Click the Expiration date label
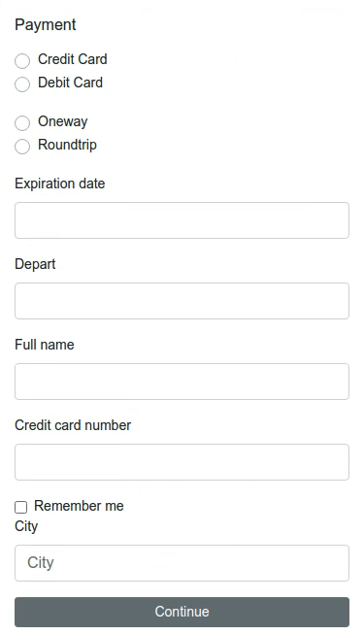 pyautogui.click(x=60, y=184)
